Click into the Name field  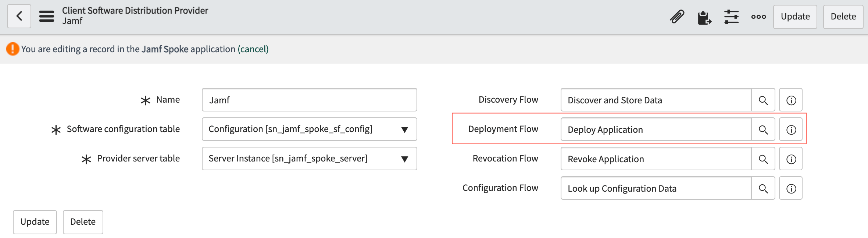tap(309, 100)
